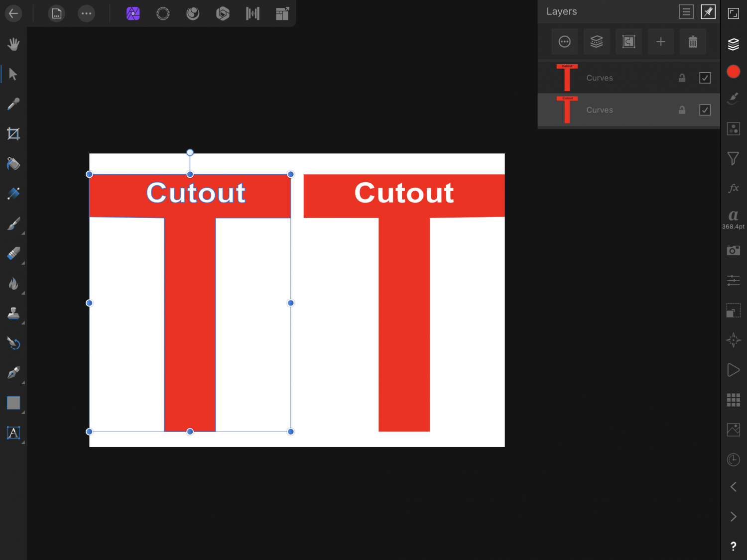The width and height of the screenshot is (747, 560).
Task: Toggle visibility checkbox of highlighted Curves layer
Action: pyautogui.click(x=705, y=110)
